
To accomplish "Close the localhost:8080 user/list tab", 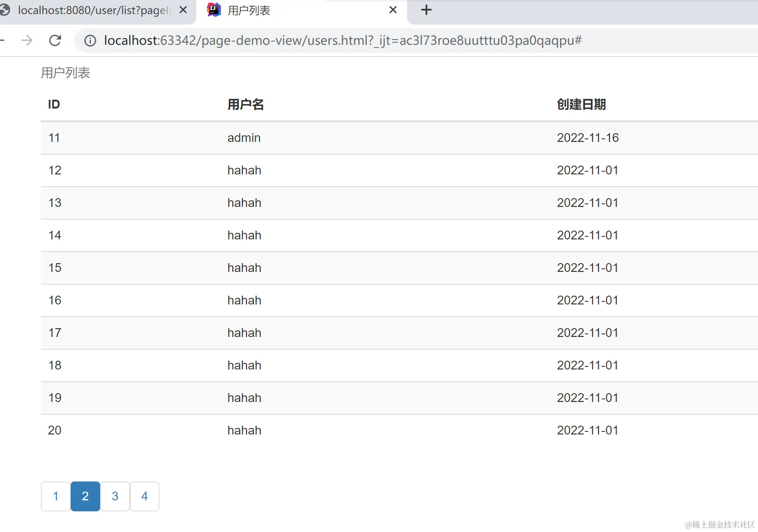I will coord(183,10).
